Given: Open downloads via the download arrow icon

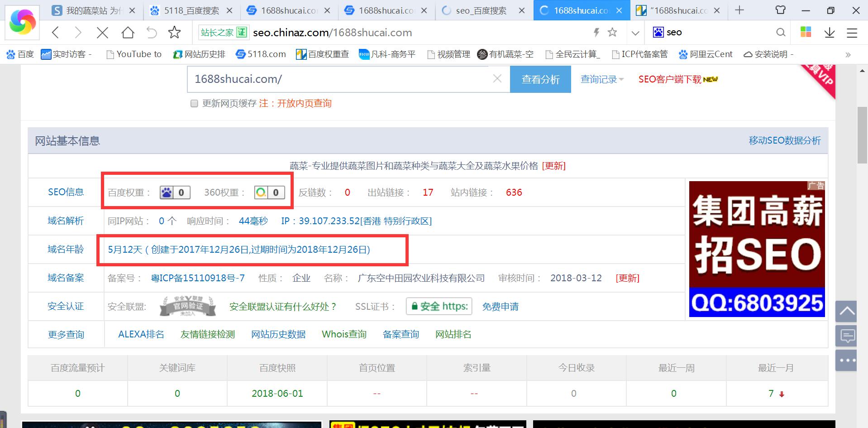Looking at the screenshot, I should click(830, 32).
